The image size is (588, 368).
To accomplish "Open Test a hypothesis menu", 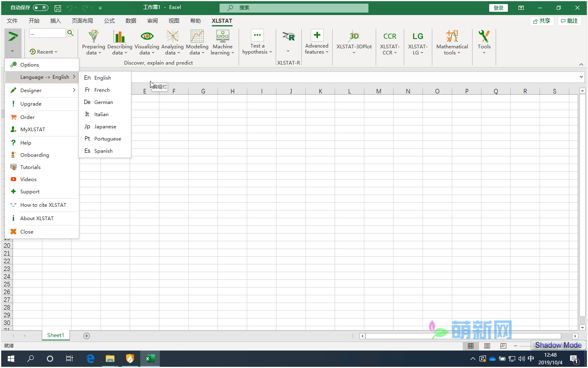I will (257, 42).
